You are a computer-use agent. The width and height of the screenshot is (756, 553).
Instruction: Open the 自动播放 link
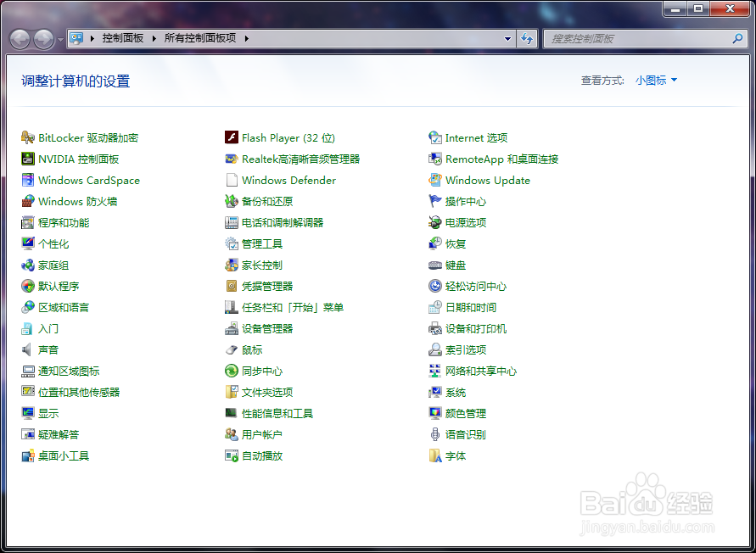(262, 456)
